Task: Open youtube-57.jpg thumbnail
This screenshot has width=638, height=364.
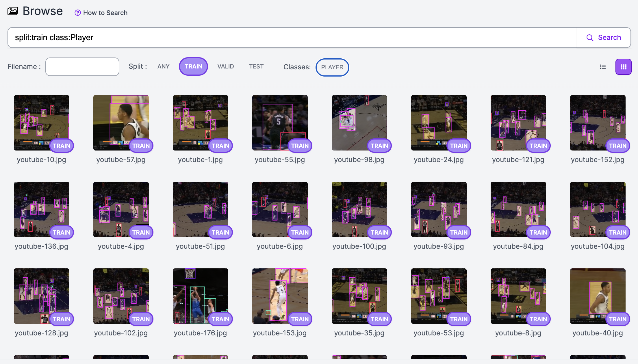Action: point(121,122)
